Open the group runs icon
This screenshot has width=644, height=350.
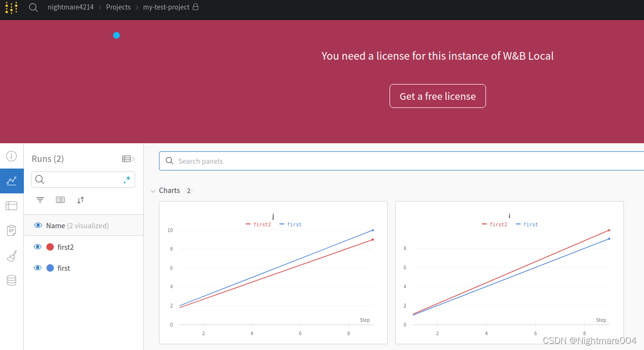60,200
